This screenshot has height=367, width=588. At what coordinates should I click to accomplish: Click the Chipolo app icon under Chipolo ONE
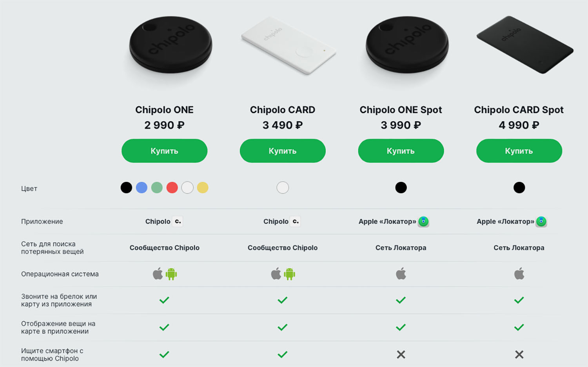click(x=178, y=222)
